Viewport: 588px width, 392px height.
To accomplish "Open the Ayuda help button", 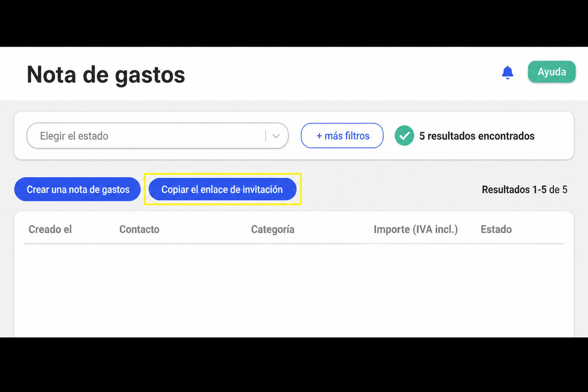I will point(552,72).
